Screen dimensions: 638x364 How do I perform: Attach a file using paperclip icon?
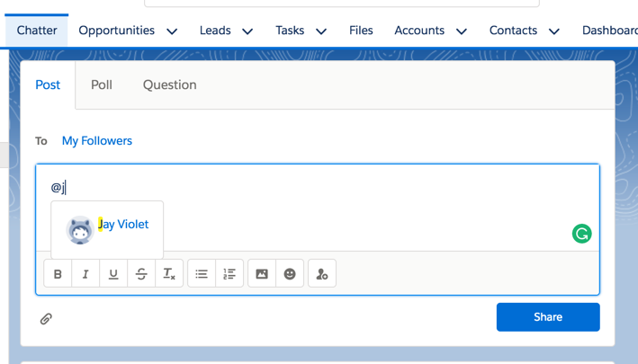pos(46,319)
